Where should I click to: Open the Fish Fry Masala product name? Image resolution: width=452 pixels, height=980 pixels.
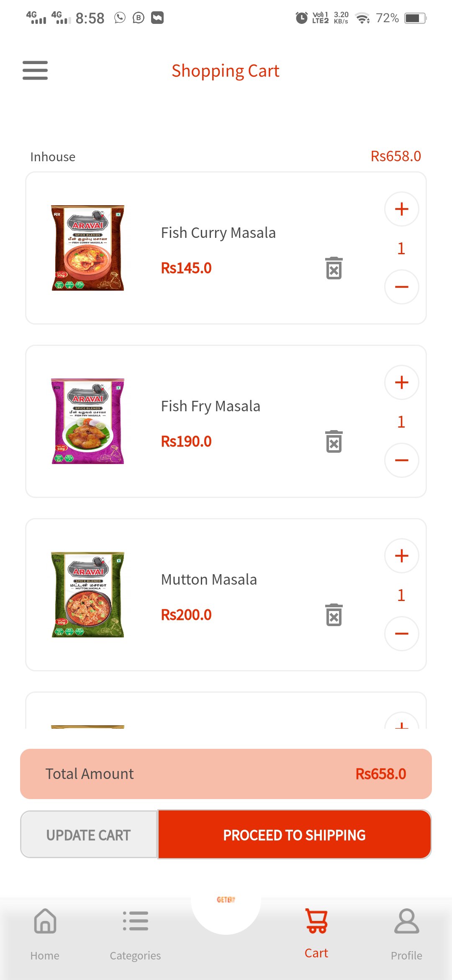(x=211, y=406)
